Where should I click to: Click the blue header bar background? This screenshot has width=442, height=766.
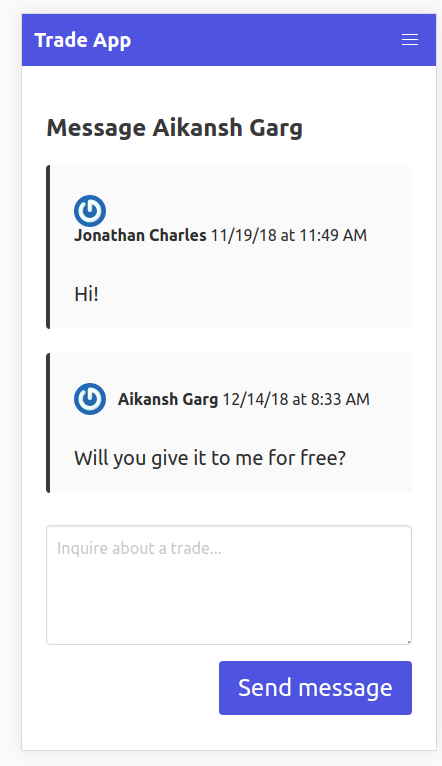click(x=264, y=40)
